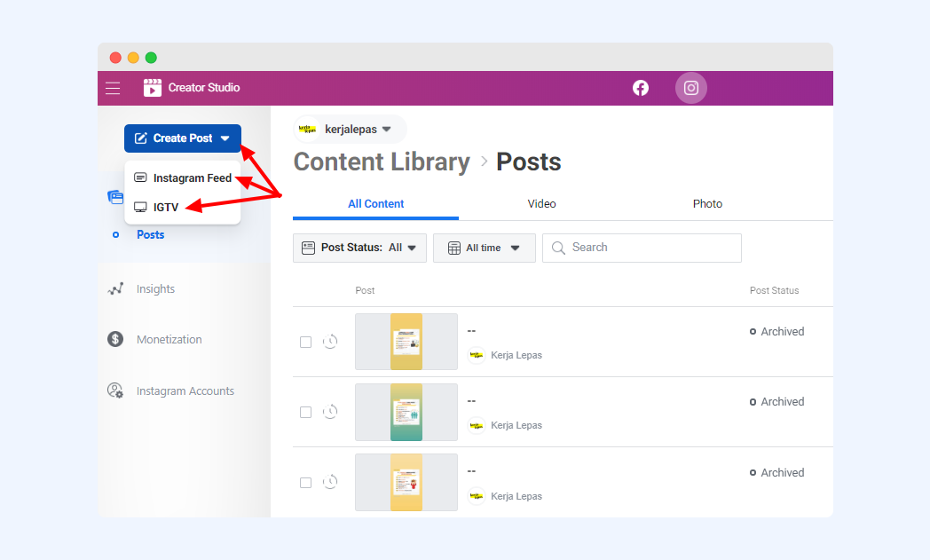Click Kerja Lepas name in third post row

(x=516, y=496)
